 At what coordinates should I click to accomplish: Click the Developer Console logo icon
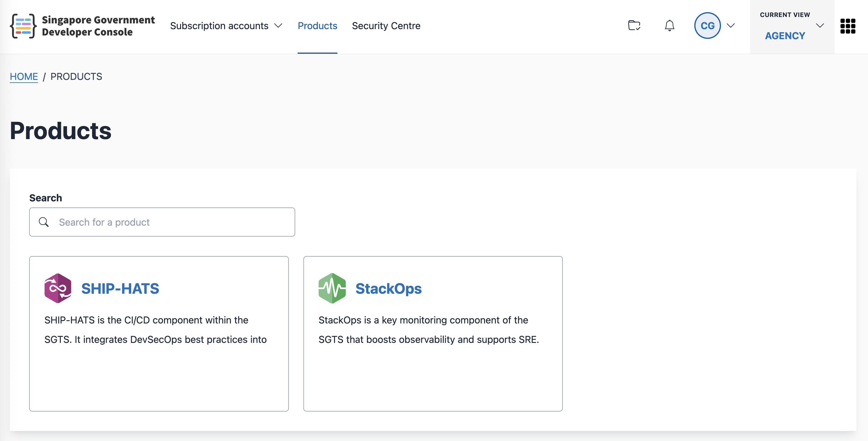click(x=23, y=26)
